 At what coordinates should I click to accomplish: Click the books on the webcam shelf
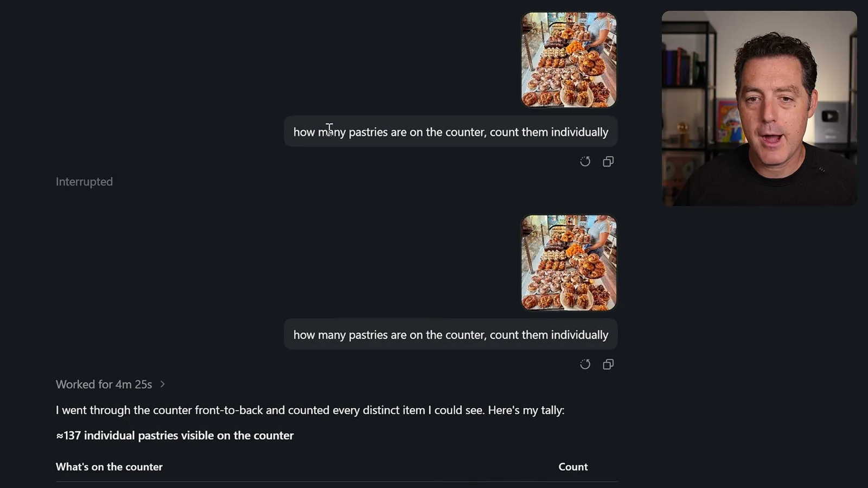pos(680,67)
